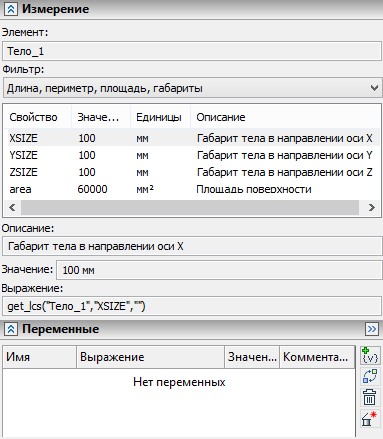Expand panel using double-arrow button
This screenshot has height=439, width=383.
[372, 329]
